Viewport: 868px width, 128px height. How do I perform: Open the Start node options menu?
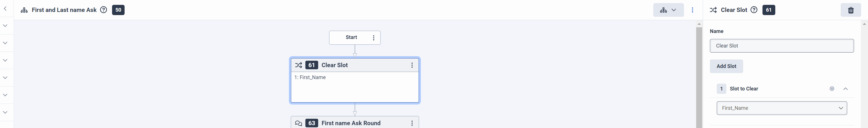374,38
